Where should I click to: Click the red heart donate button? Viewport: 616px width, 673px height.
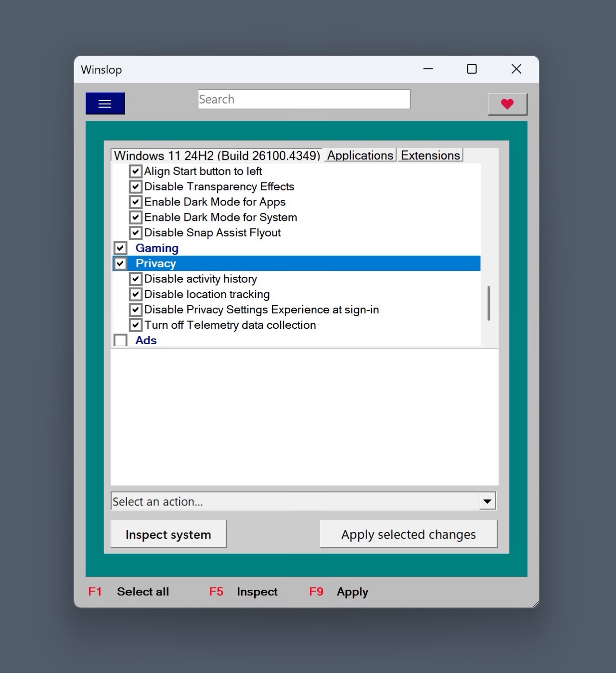click(507, 104)
